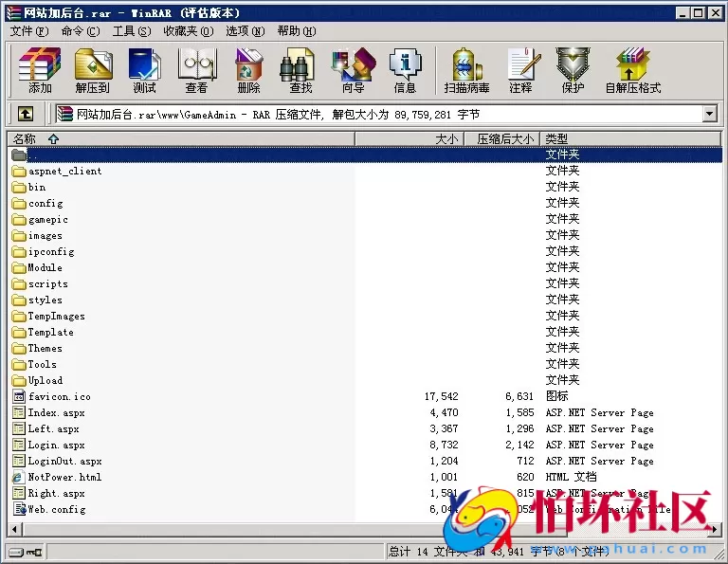Open the View (查看) toolbar icon
The height and width of the screenshot is (564, 728).
coord(197,69)
